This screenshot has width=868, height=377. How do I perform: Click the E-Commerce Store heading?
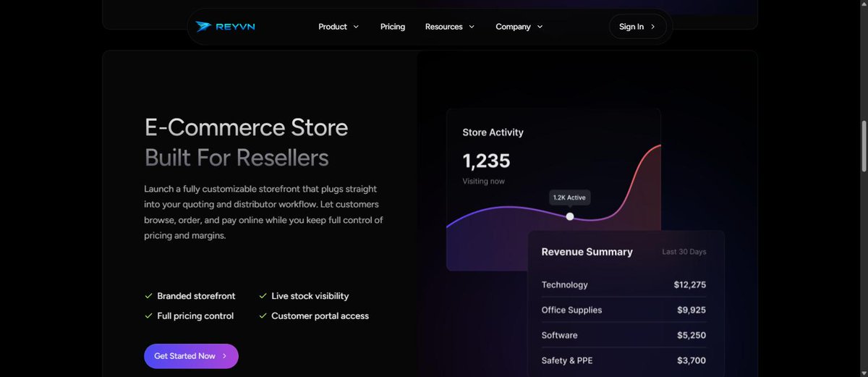point(246,128)
